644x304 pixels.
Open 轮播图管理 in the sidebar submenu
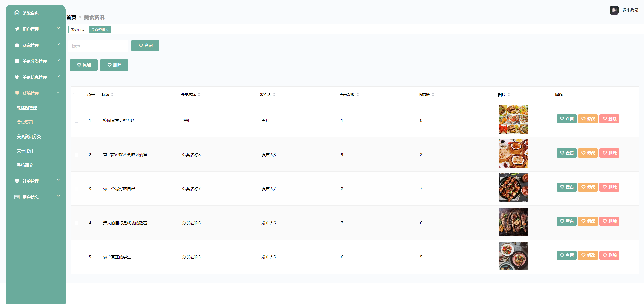27,108
